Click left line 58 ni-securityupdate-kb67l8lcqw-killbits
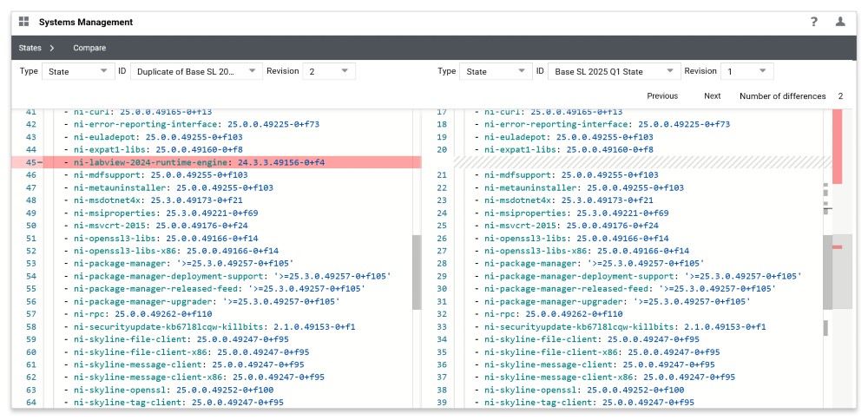Viewport: 868px width, 420px height. [214, 327]
